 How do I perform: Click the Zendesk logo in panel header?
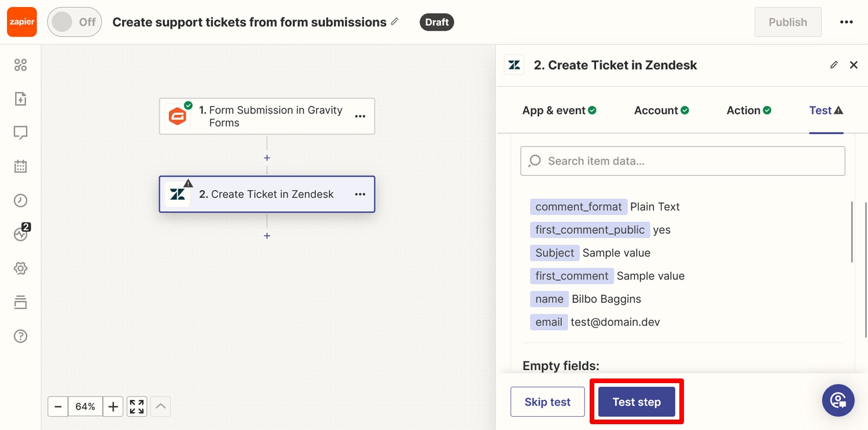tap(514, 65)
